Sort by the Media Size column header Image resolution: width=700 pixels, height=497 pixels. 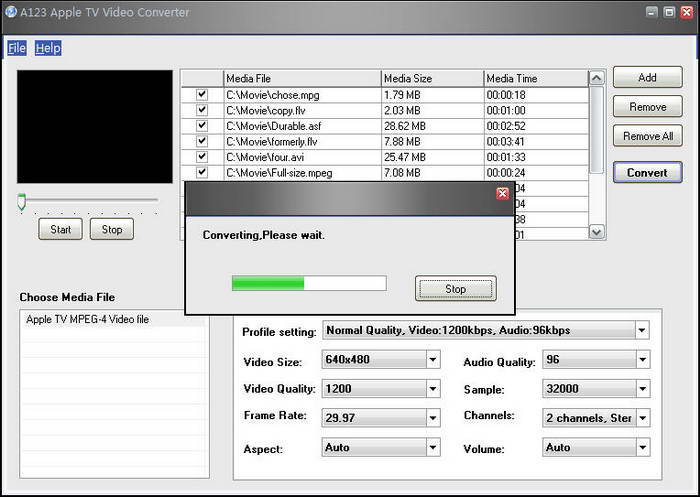[433, 78]
